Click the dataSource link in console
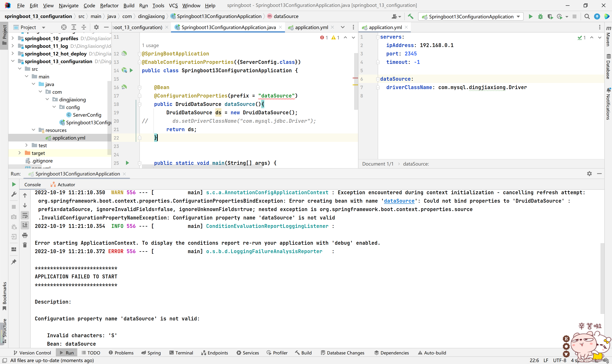Image resolution: width=612 pixels, height=364 pixels. coord(399,201)
